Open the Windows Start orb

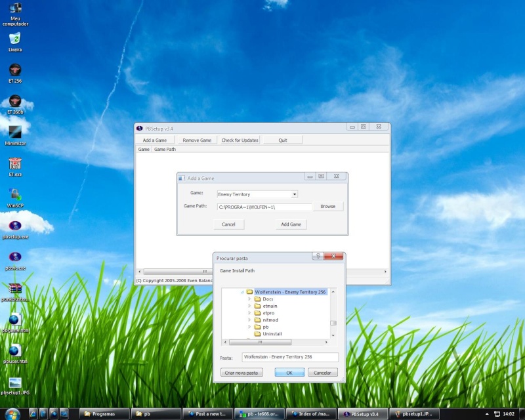coord(12,414)
